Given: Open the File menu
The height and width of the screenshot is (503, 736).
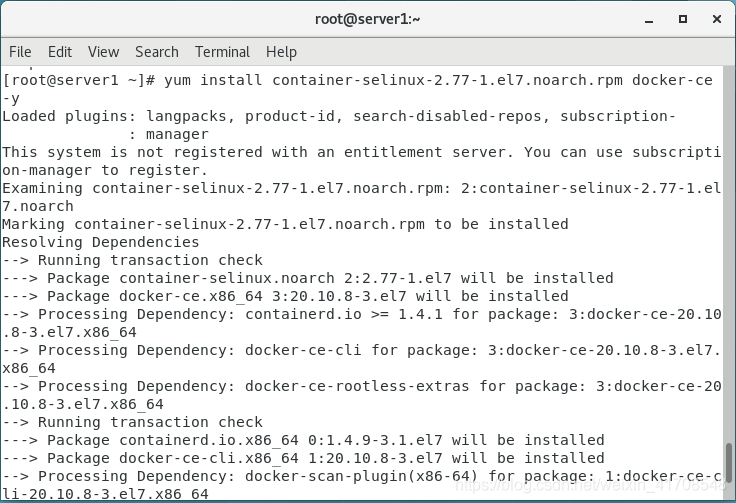Looking at the screenshot, I should click(x=20, y=52).
